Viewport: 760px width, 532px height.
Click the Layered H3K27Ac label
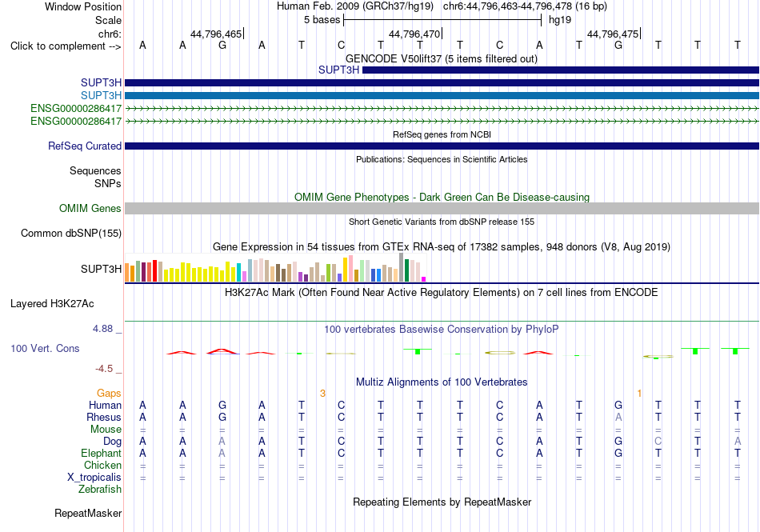pos(52,304)
